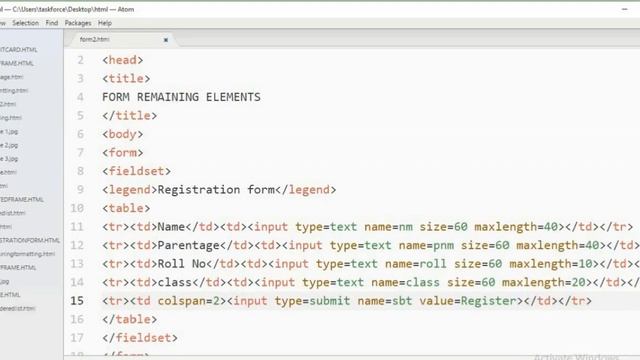Select the image file ending in 3.jpg
640x360 pixels.
coord(9,158)
